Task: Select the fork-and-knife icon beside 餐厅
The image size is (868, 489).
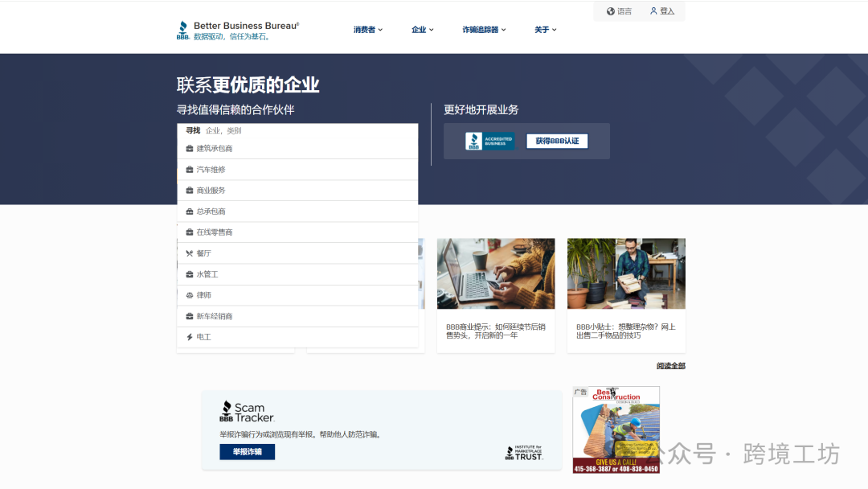Action: [x=190, y=253]
